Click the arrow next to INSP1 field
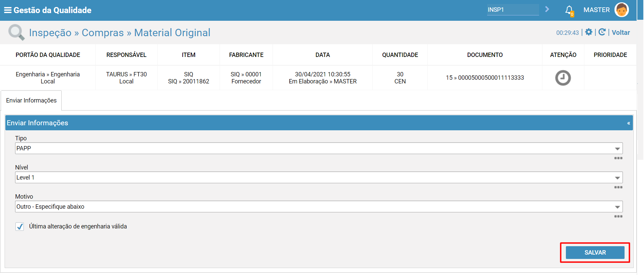 coord(547,9)
